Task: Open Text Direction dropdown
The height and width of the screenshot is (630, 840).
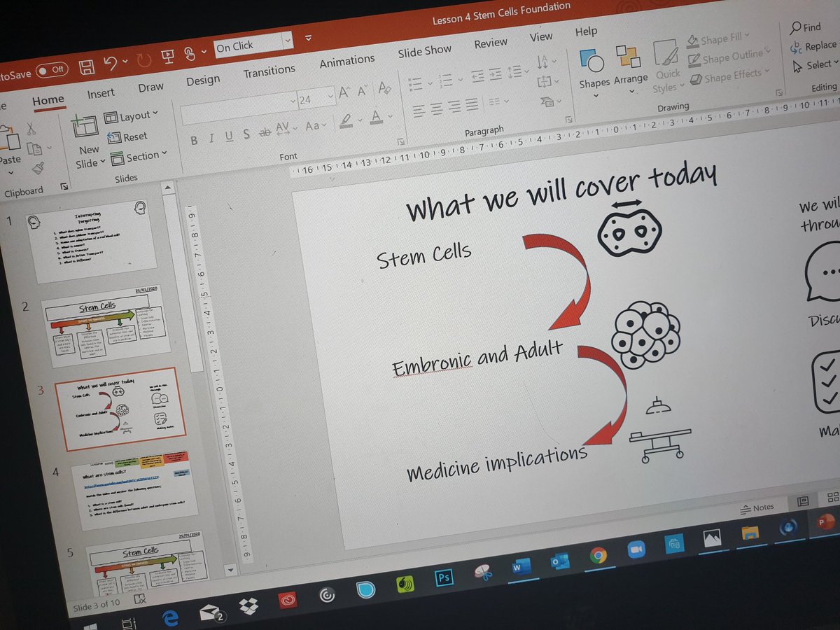Action: click(x=547, y=62)
